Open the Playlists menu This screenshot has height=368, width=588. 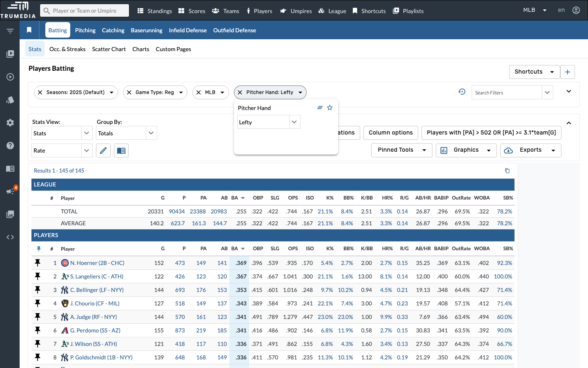click(x=408, y=11)
